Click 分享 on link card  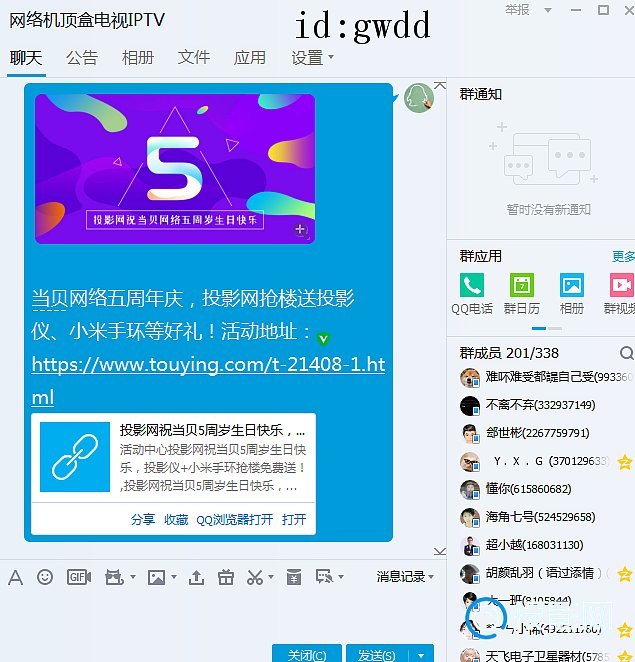click(x=143, y=519)
